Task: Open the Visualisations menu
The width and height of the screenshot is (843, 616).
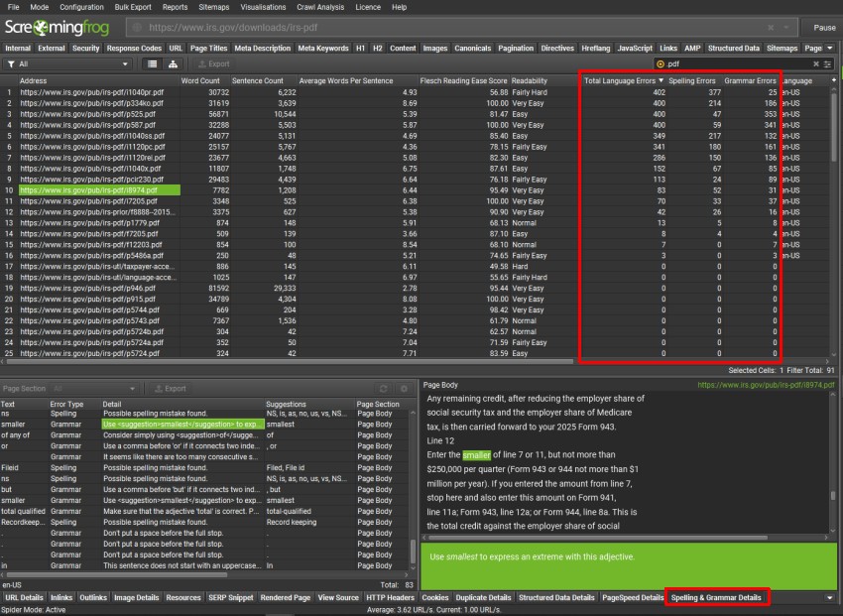Action: pyautogui.click(x=263, y=7)
